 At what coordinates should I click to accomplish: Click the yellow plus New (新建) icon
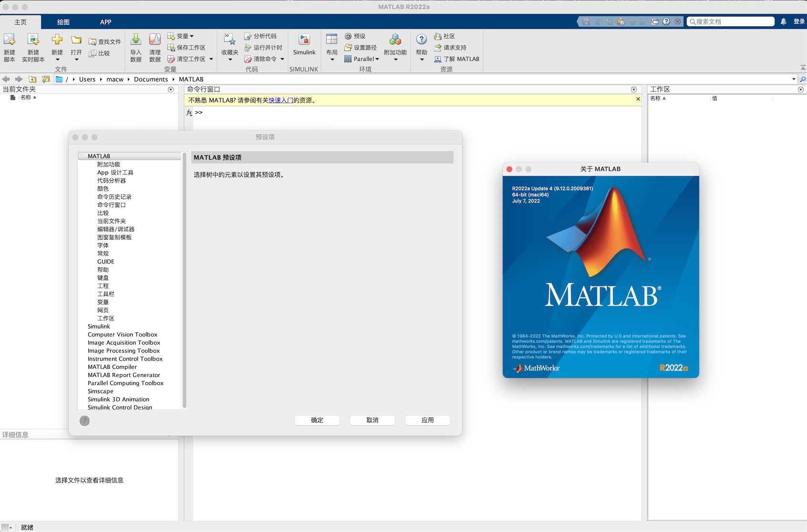pyautogui.click(x=57, y=39)
